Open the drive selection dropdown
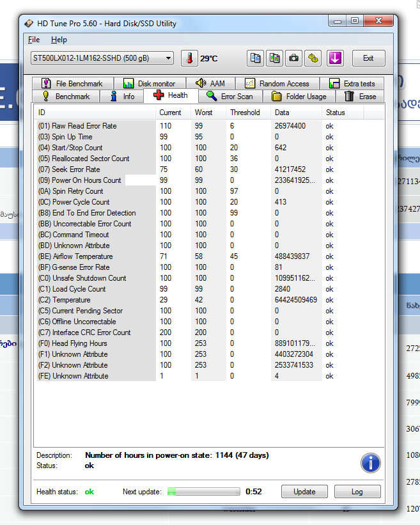This screenshot has width=420, height=525. (x=102, y=58)
